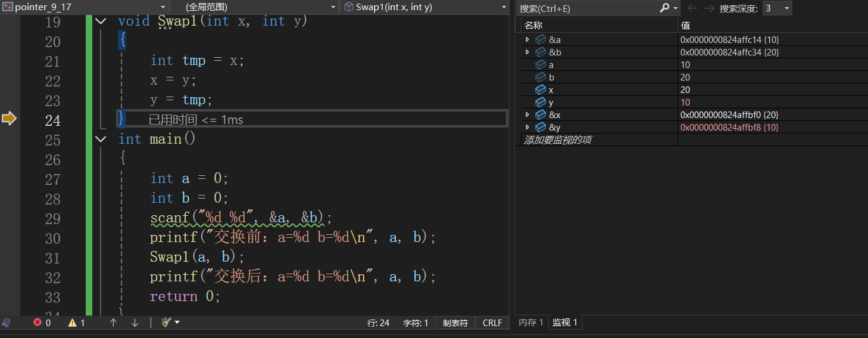Viewport: 868px width, 338px height.
Task: Click the Swap1(a, b); call on line 31
Action: (198, 257)
